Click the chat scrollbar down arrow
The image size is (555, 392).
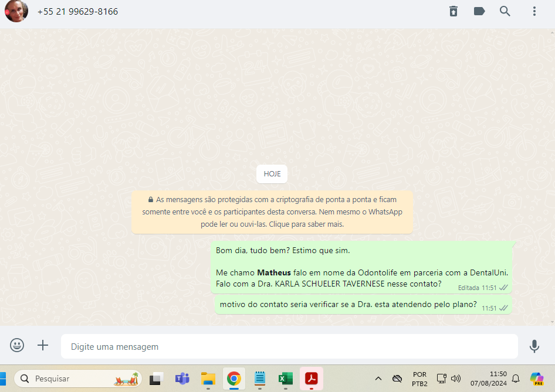click(x=553, y=322)
